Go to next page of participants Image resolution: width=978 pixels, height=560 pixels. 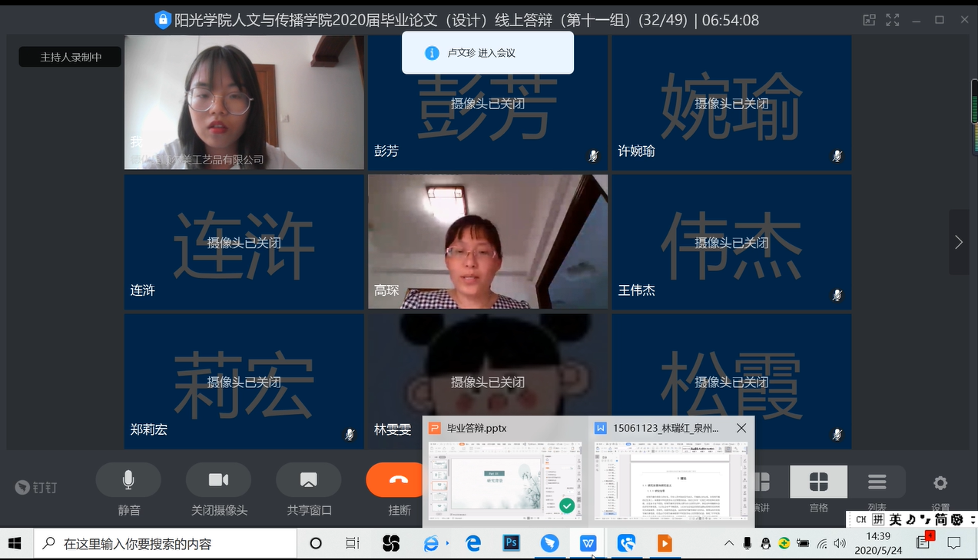[958, 242]
